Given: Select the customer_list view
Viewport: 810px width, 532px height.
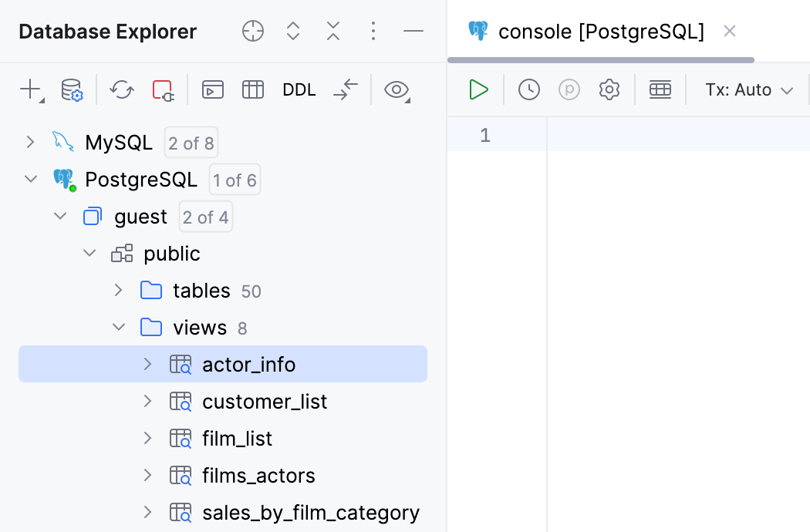Looking at the screenshot, I should click(x=265, y=401).
